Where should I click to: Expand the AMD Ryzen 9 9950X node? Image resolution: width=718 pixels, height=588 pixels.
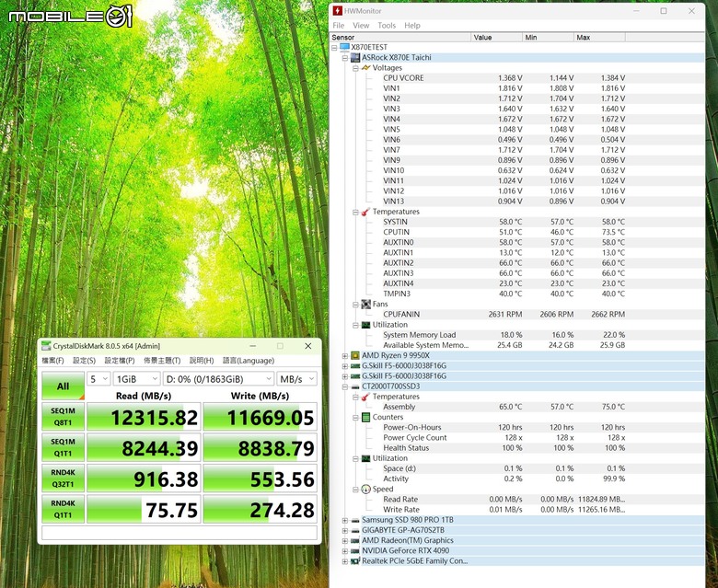point(345,355)
